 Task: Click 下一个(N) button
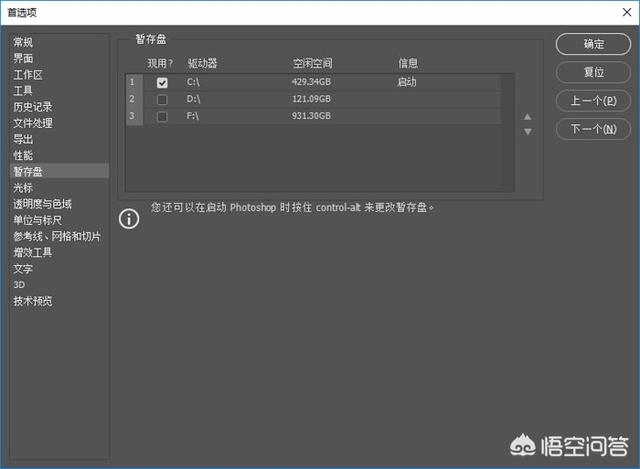(x=593, y=129)
